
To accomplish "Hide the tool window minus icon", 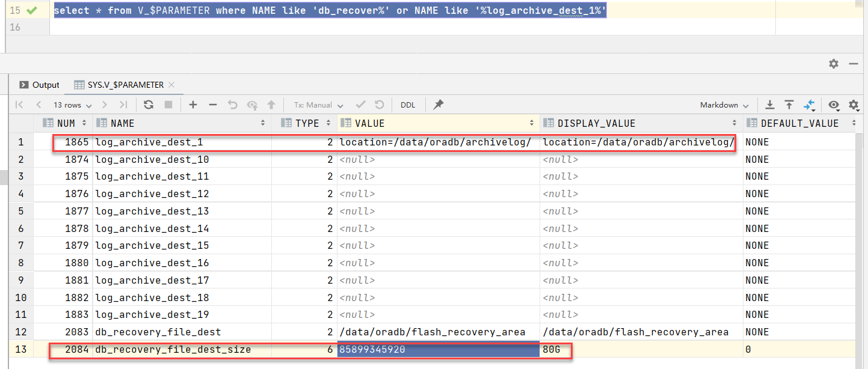I will pyautogui.click(x=853, y=63).
